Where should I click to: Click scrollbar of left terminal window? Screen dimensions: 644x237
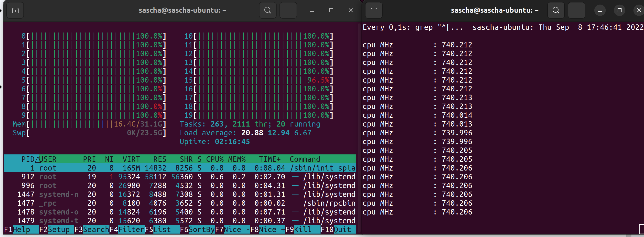[359, 128]
